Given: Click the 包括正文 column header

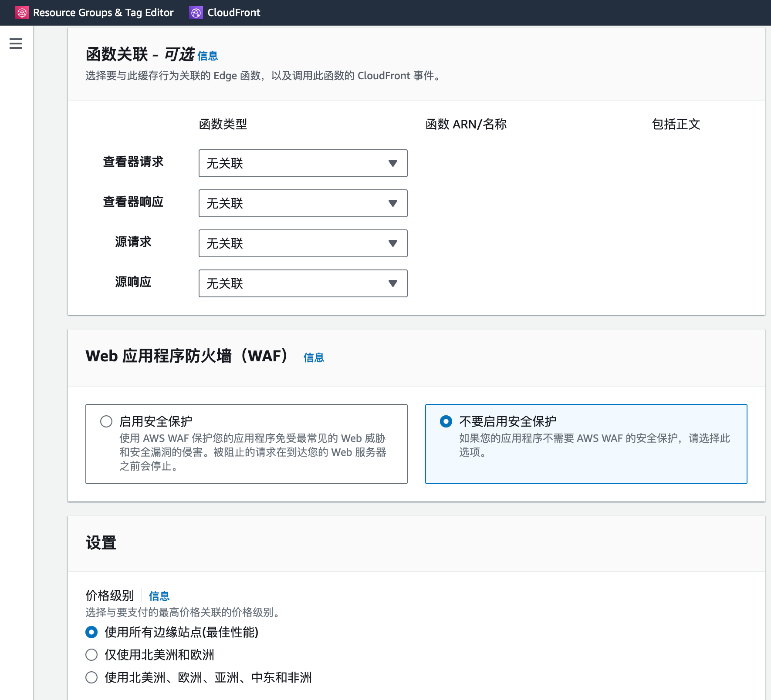Looking at the screenshot, I should click(676, 125).
